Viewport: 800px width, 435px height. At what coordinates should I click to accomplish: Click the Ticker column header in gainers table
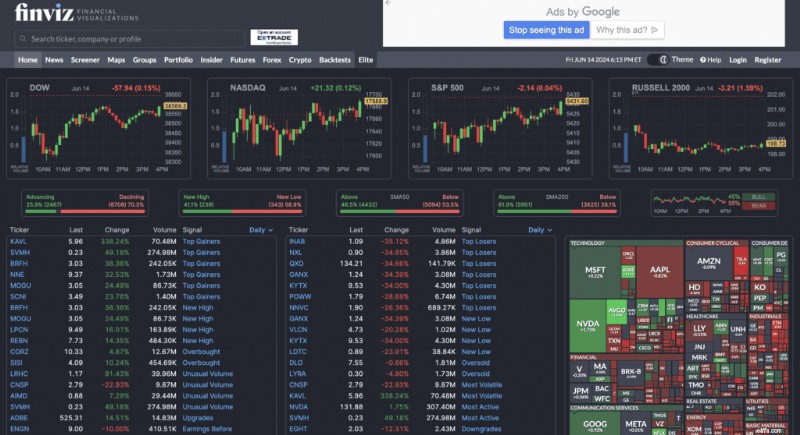coord(19,230)
